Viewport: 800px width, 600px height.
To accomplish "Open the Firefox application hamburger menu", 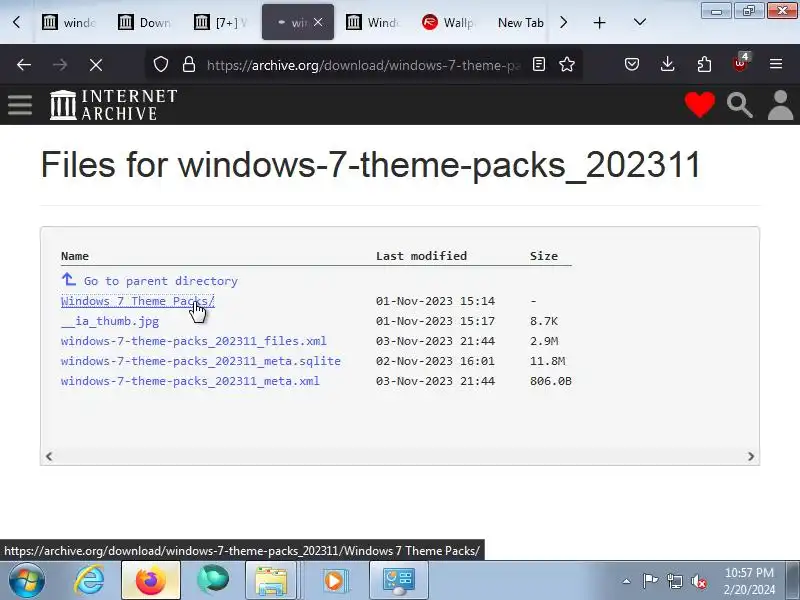I will pos(776,64).
